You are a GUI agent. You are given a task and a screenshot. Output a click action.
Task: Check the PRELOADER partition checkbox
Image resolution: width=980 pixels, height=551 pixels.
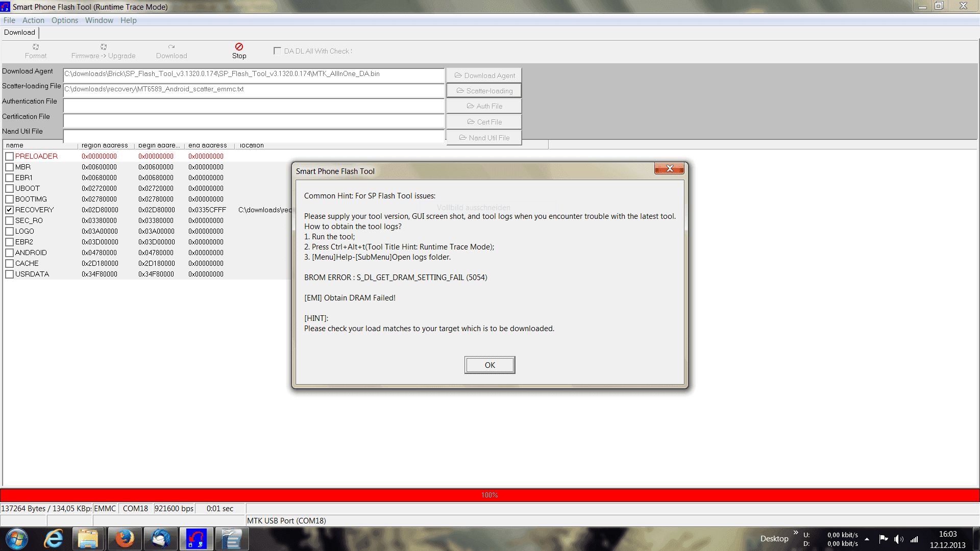point(9,156)
